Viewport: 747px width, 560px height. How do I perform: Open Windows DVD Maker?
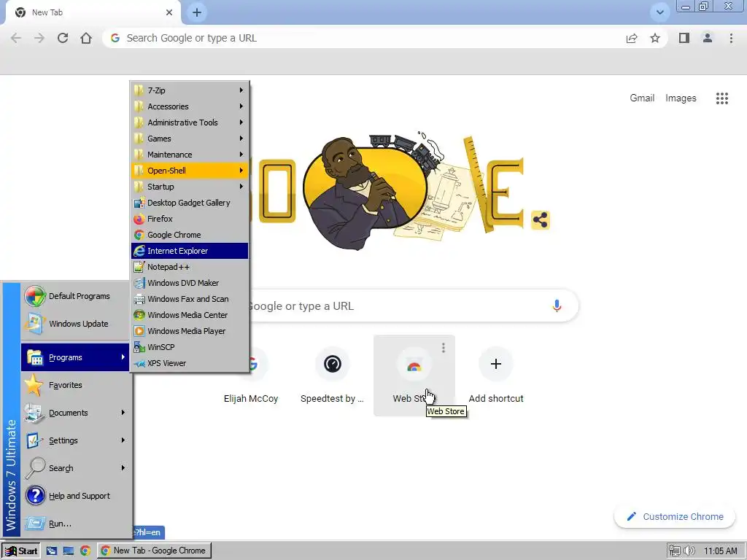click(x=190, y=283)
